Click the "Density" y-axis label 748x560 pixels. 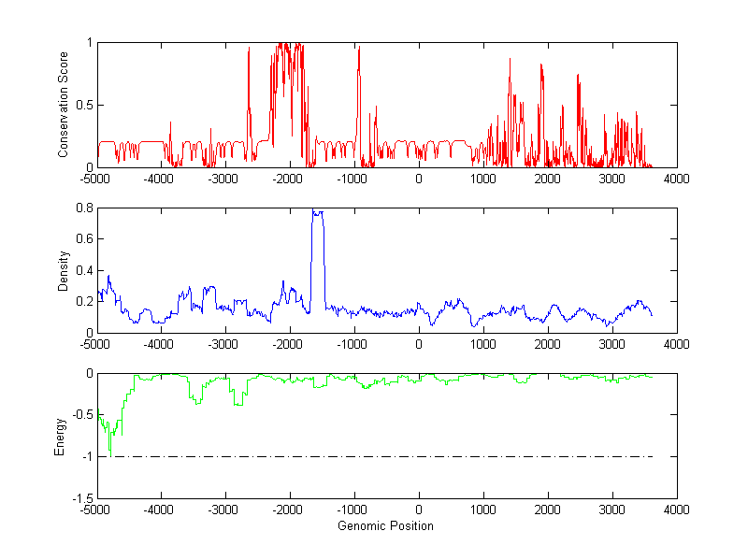click(63, 270)
